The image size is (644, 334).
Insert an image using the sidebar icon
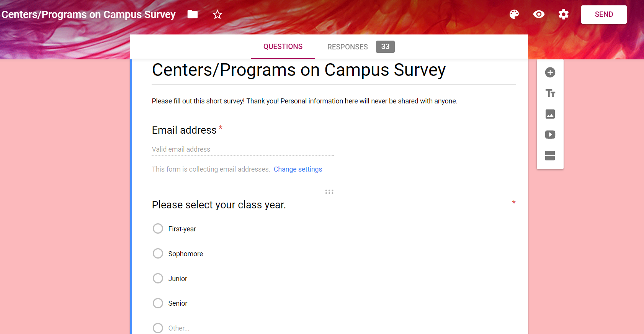550,114
